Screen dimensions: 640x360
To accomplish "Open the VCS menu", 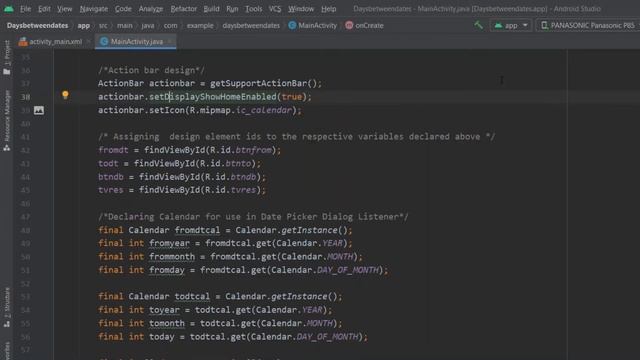I will point(275,9).
